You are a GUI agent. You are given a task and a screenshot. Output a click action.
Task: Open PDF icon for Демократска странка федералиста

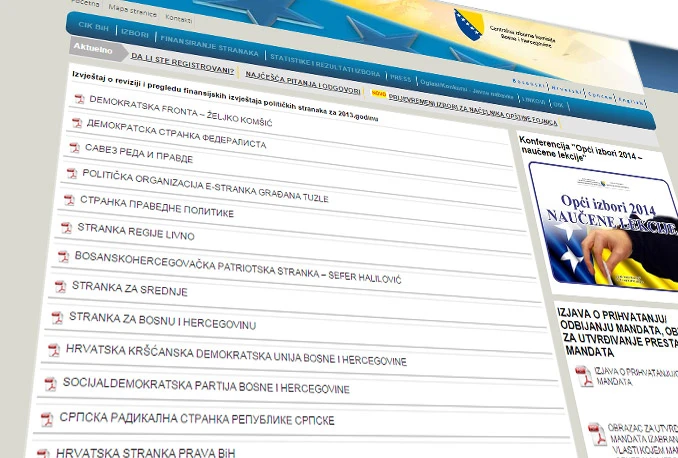[77, 123]
